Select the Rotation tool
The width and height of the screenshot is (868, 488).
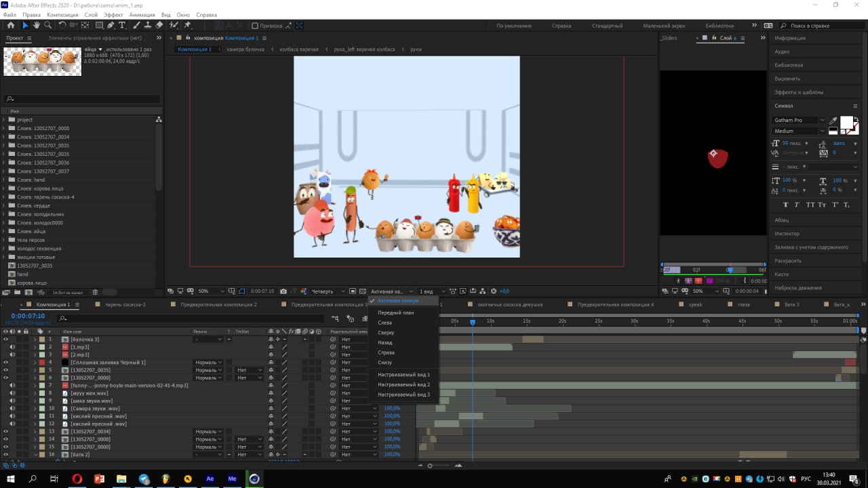(62, 25)
